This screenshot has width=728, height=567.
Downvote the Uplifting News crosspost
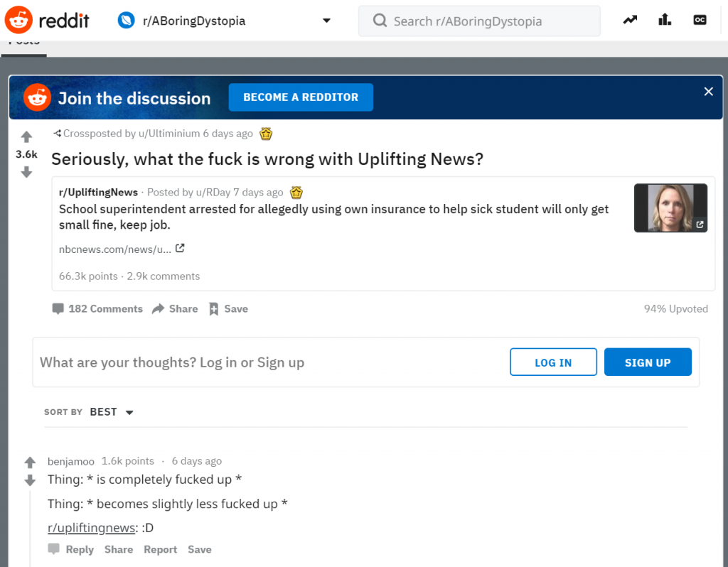(26, 172)
